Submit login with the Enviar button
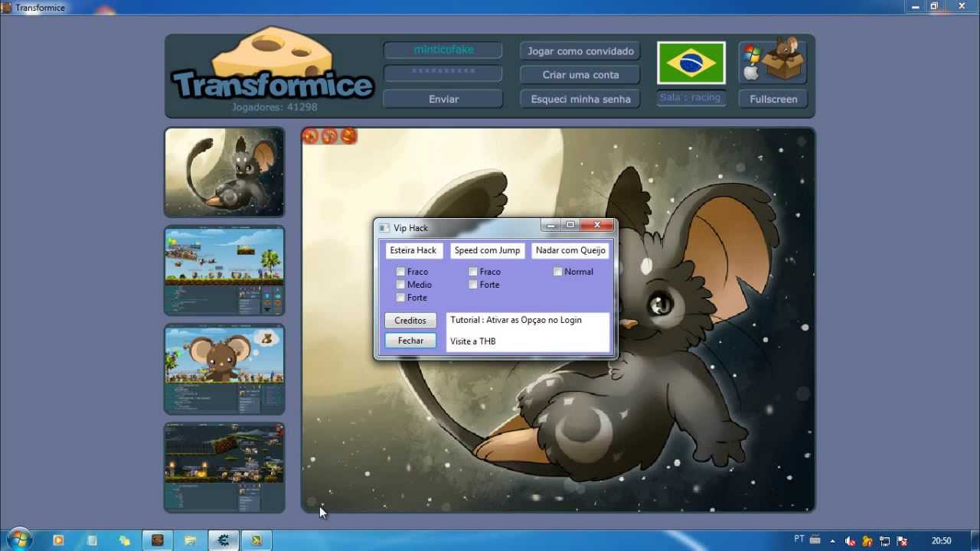980x551 pixels. [443, 99]
